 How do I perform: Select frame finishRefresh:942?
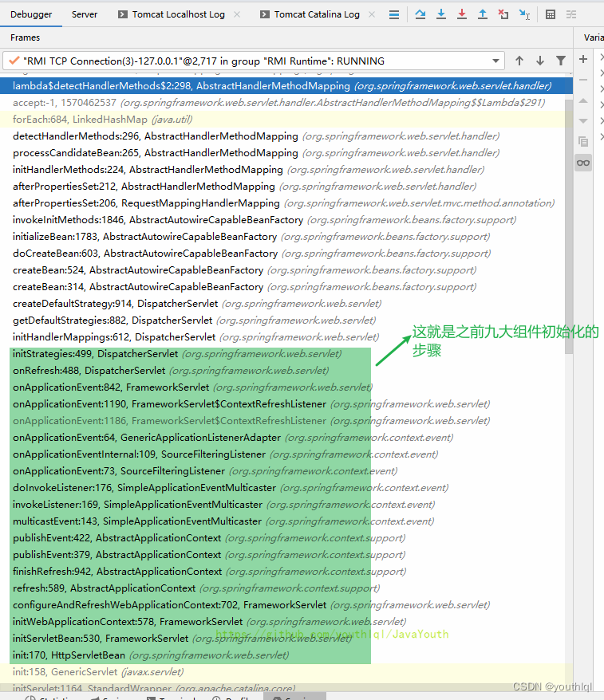[x=282, y=572]
